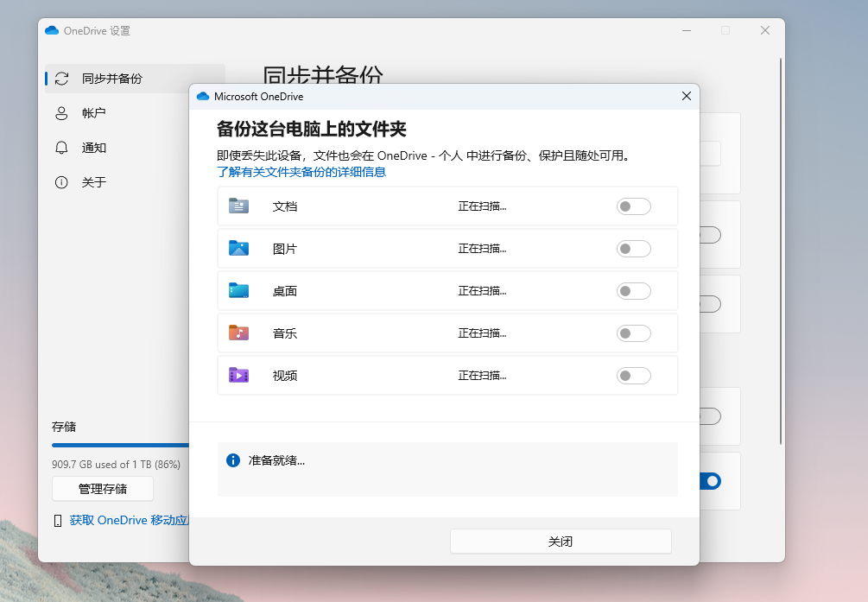Click the info icon beside 准备就绪

point(233,460)
